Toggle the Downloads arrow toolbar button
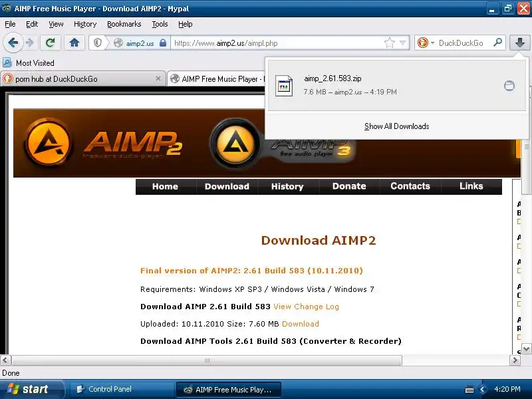This screenshot has height=399, width=532. (x=520, y=43)
